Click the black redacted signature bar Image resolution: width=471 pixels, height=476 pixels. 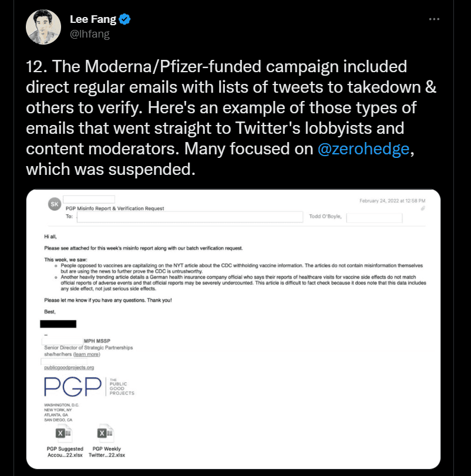[58, 323]
